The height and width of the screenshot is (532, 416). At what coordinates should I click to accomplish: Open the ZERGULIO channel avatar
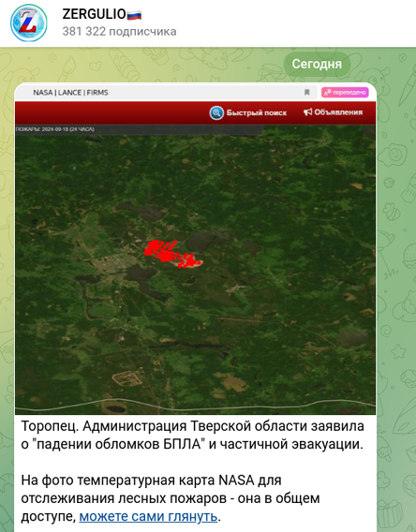(x=29, y=23)
